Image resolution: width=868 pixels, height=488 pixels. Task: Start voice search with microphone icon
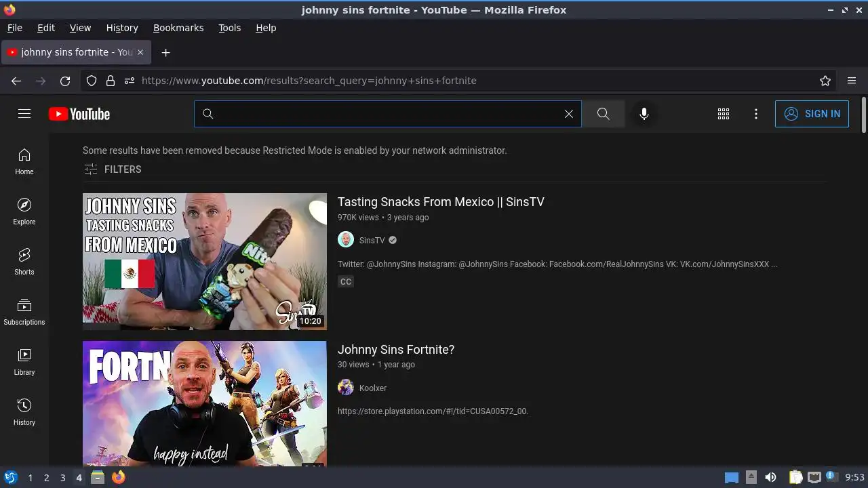tap(644, 114)
